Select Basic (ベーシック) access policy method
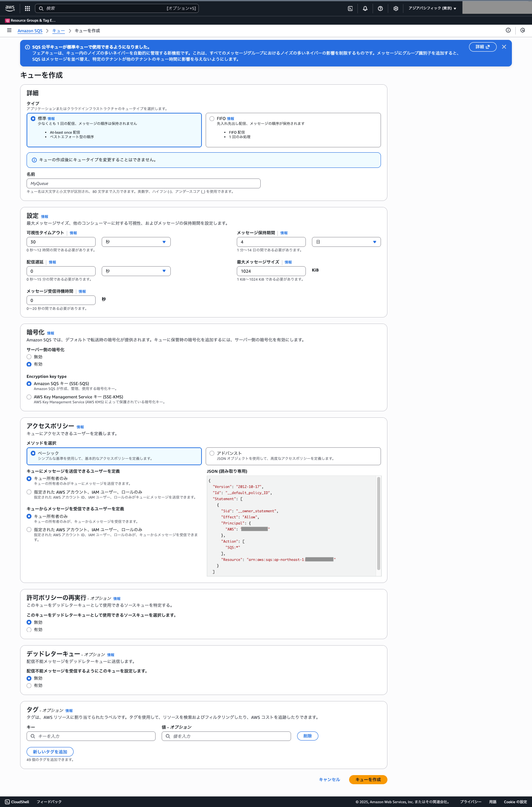Image resolution: width=532 pixels, height=807 pixels. pos(33,453)
